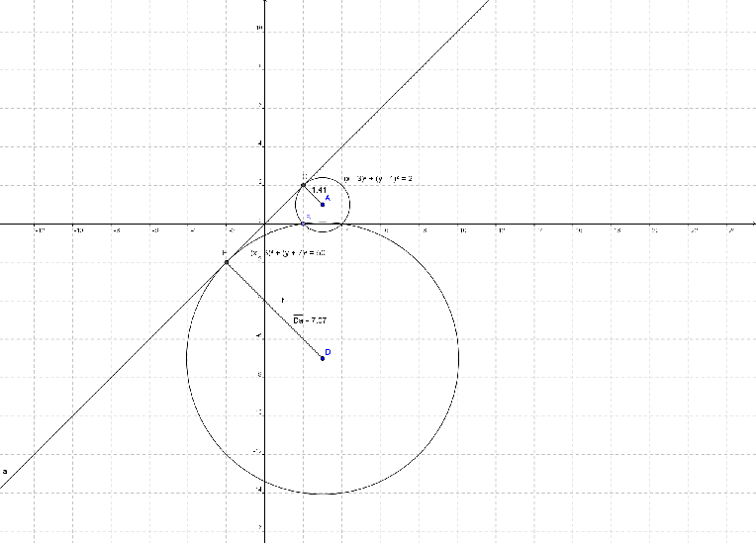Viewport: 756px width, 543px height.
Task: Select tangent point F on the large circle
Action: point(227,262)
